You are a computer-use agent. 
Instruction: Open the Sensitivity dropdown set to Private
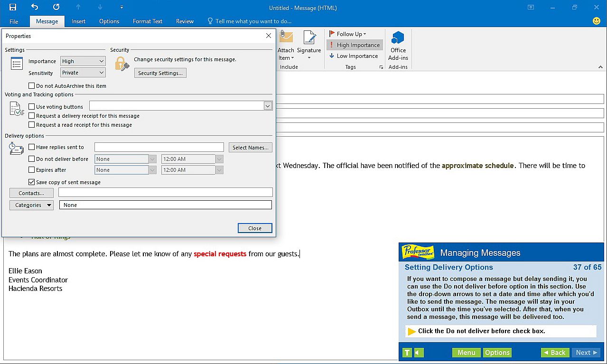click(x=102, y=73)
